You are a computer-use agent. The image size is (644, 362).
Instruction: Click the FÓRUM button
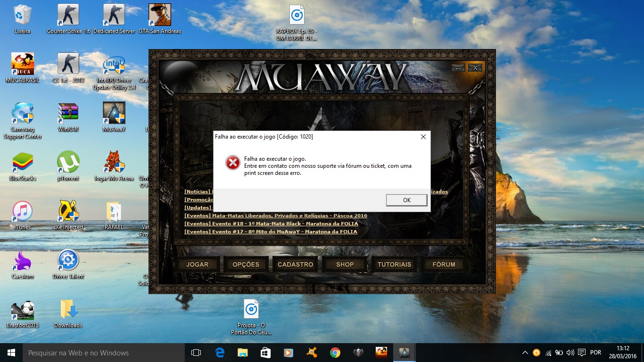click(444, 264)
